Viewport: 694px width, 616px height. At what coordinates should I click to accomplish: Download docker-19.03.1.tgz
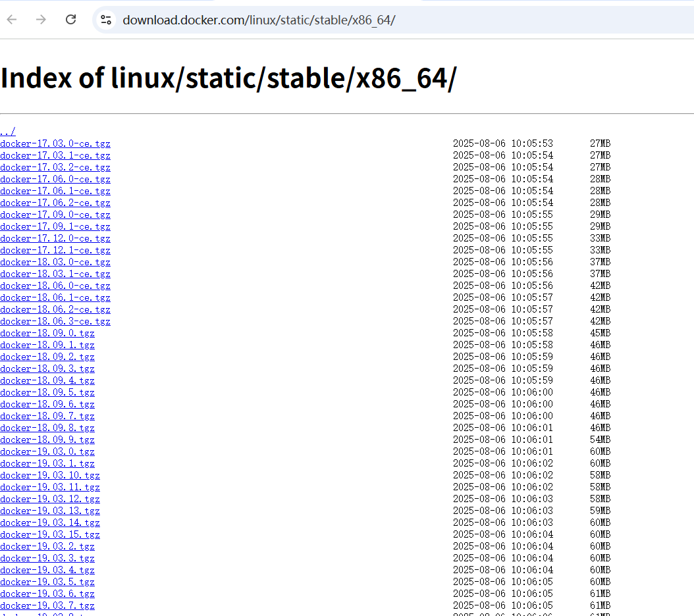[x=47, y=463]
